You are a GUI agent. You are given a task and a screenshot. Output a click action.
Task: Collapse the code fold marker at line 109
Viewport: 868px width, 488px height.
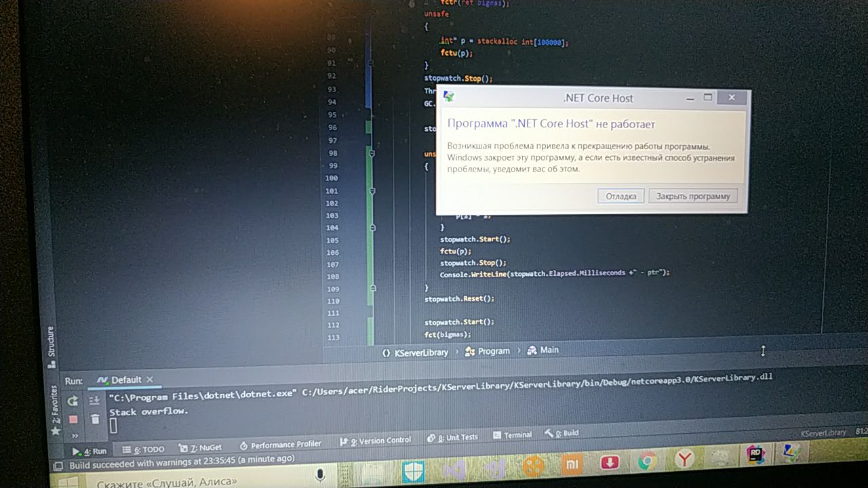(x=372, y=287)
